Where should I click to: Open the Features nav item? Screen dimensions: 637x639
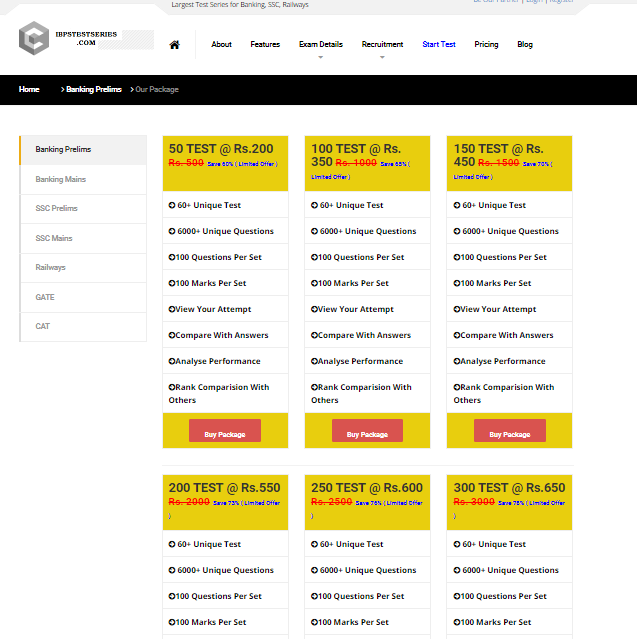click(265, 45)
